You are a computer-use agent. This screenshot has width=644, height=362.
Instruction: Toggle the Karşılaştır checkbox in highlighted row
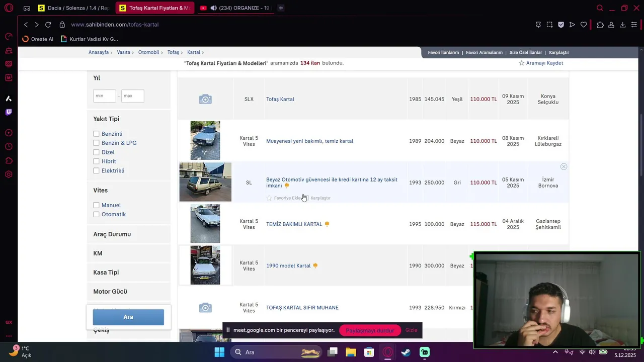[306, 198]
